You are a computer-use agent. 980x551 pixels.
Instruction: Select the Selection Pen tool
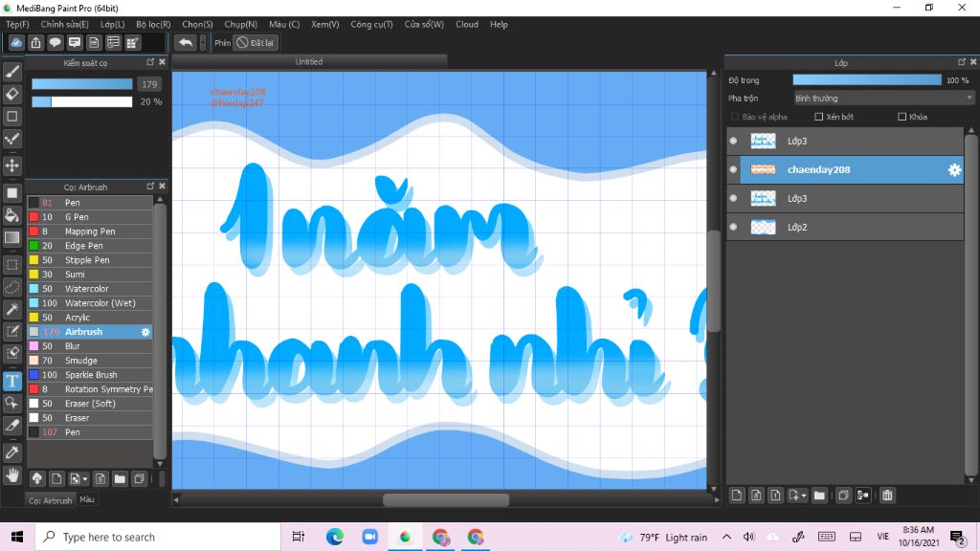click(11, 331)
